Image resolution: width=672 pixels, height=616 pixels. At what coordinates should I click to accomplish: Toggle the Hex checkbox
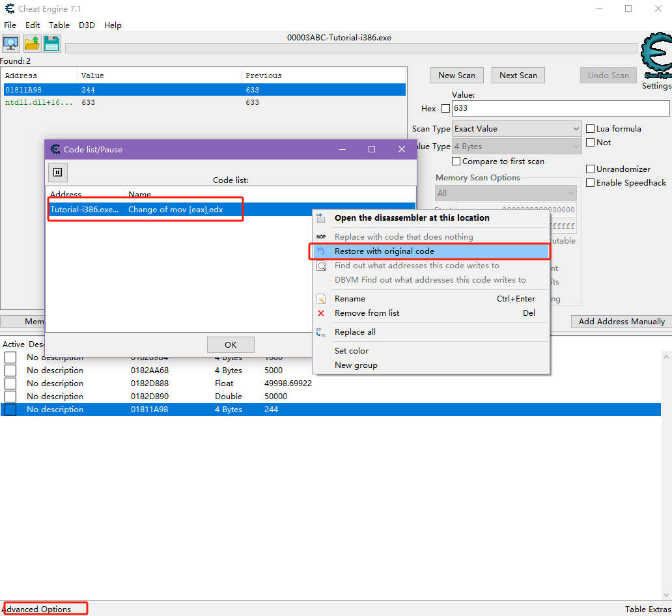coord(445,109)
